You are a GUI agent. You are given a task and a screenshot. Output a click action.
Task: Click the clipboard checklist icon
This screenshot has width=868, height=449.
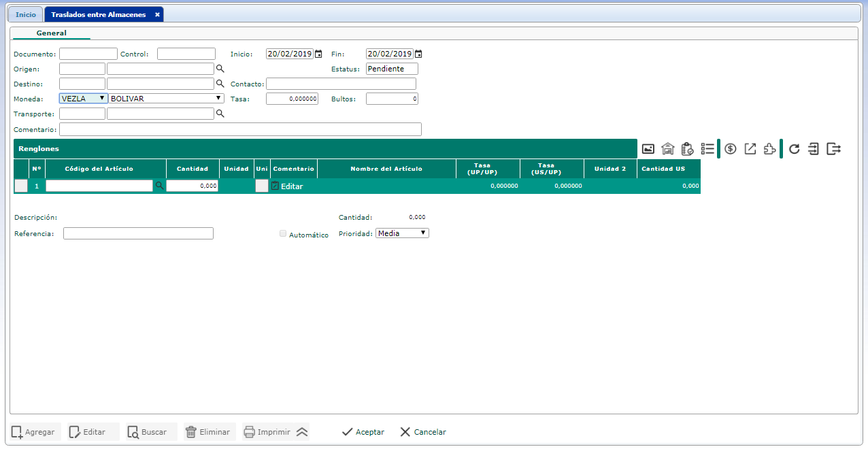click(x=688, y=149)
